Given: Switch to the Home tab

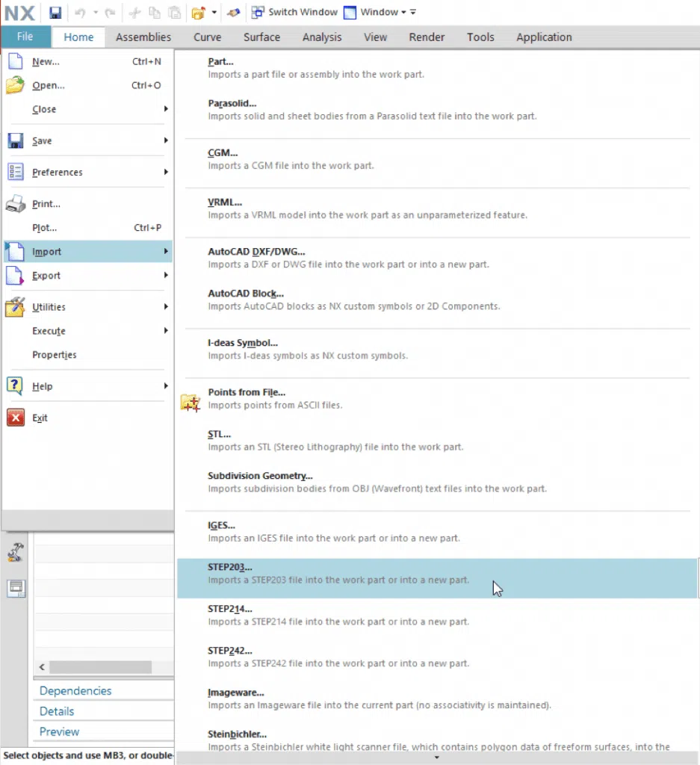Looking at the screenshot, I should pos(78,37).
